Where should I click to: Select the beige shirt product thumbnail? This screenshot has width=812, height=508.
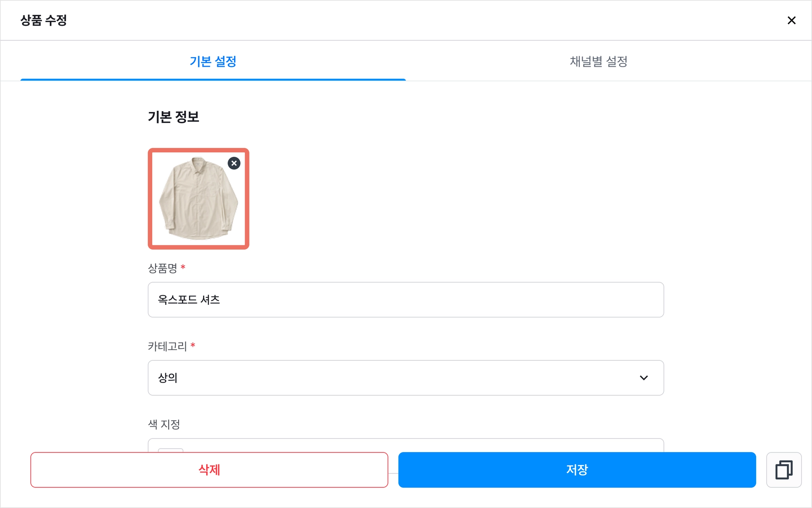(199, 199)
